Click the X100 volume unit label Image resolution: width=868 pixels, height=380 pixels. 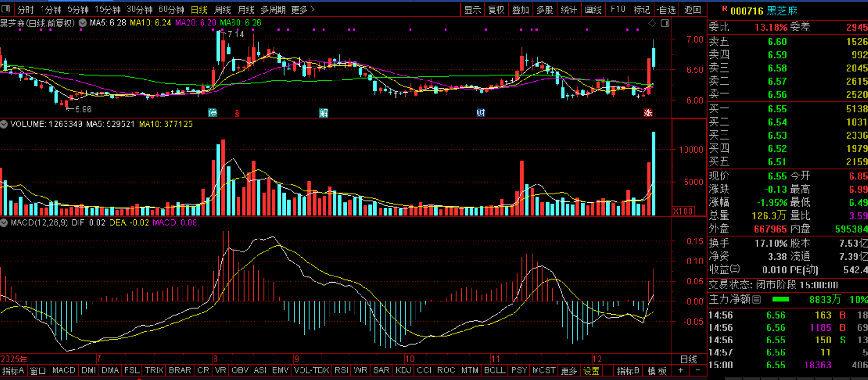[683, 211]
